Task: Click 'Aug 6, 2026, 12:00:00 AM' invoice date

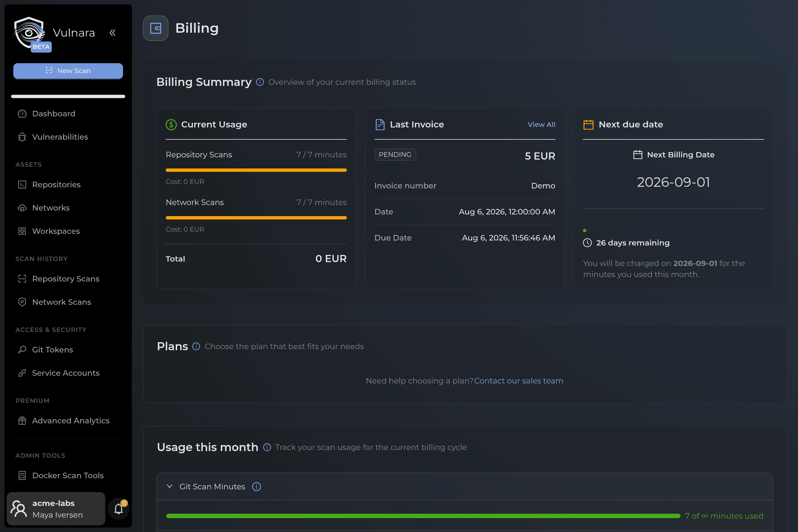Action: 507,212
